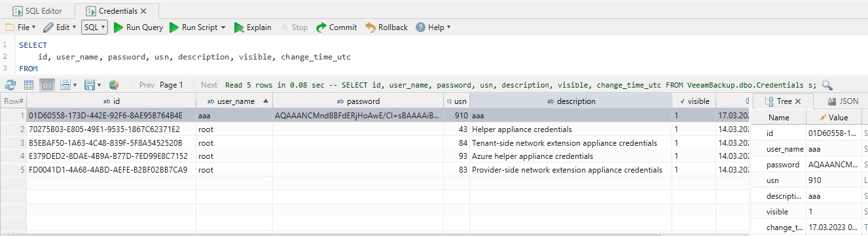
Task: Click the row layout icon
Action: 65,85
